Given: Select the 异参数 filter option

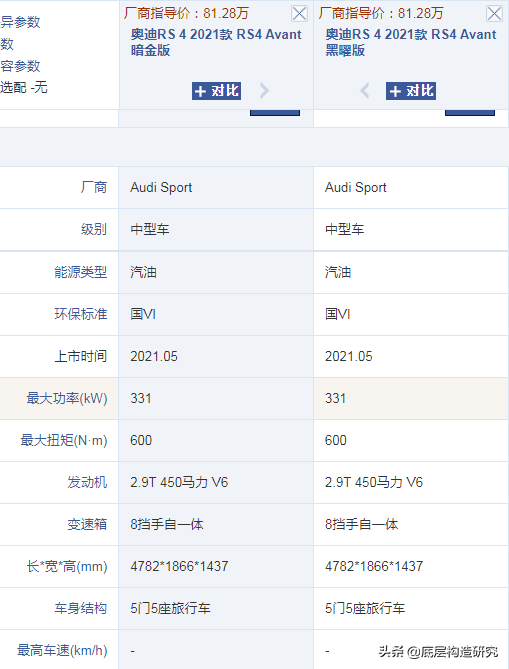Looking at the screenshot, I should pyautogui.click(x=20, y=22).
